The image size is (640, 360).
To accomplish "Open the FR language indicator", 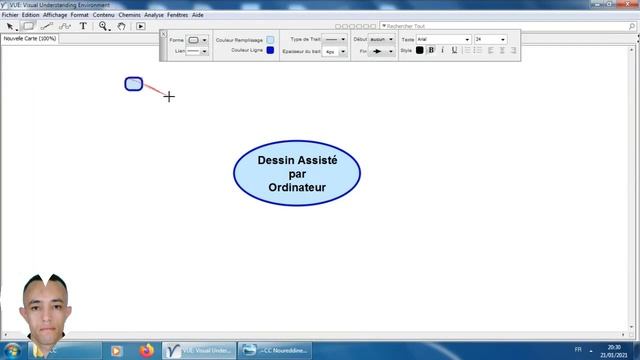I will pos(578,350).
